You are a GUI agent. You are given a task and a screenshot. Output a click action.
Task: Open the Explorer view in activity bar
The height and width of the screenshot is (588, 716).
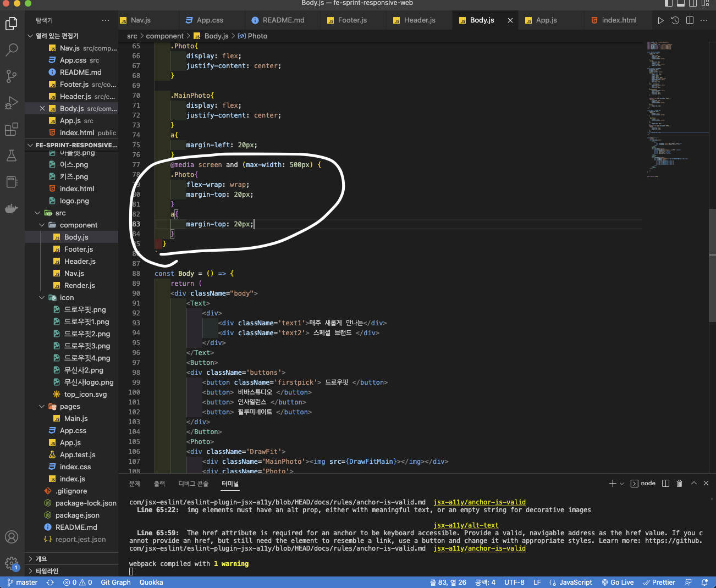tap(12, 23)
